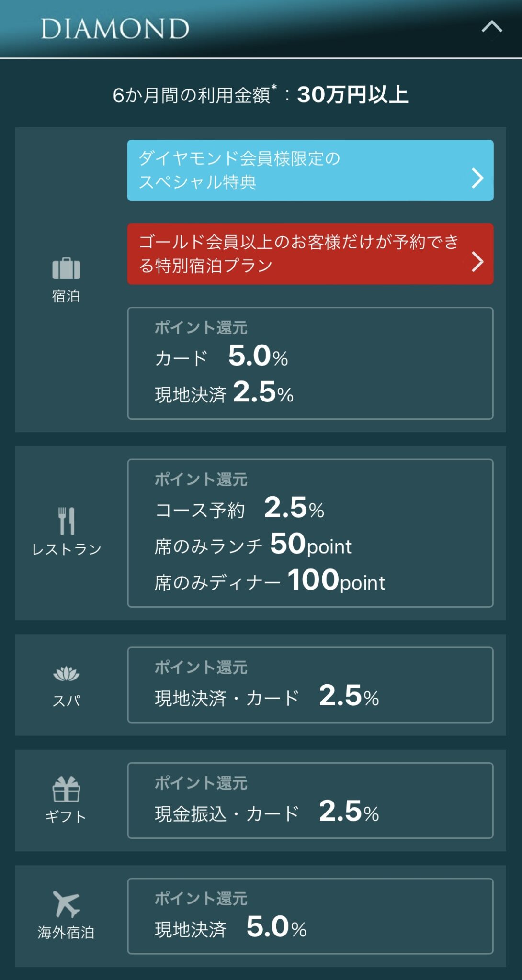522x980 pixels.
Task: Select the 宿泊 point return box
Action: point(310,363)
